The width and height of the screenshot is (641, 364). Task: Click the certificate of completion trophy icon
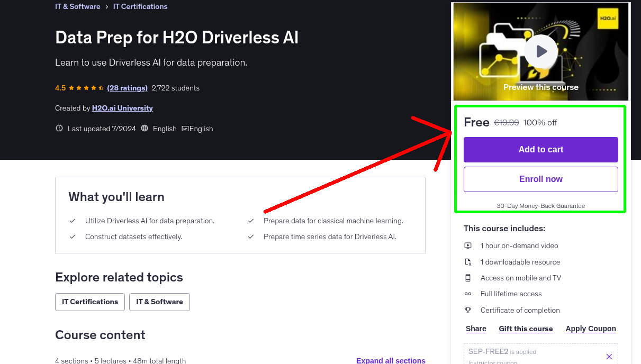tap(468, 310)
